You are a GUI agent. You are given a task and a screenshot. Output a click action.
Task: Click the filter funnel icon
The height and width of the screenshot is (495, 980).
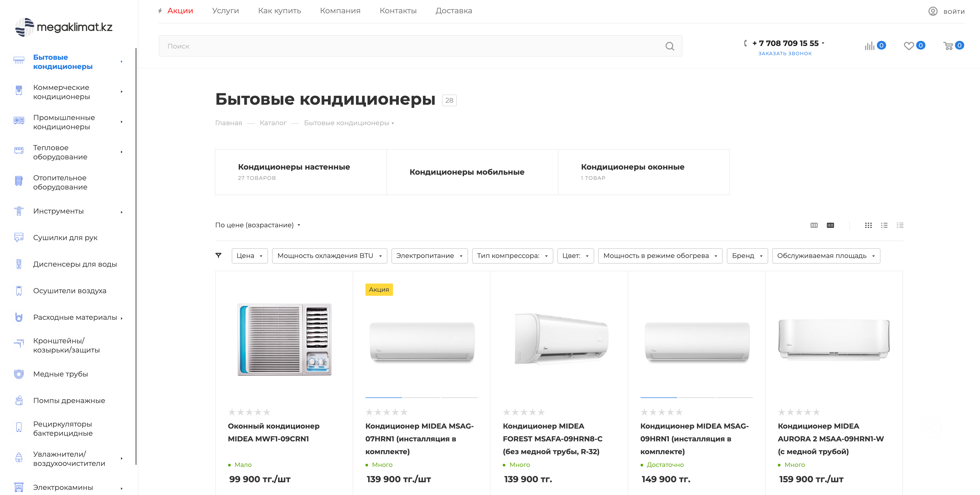(218, 255)
